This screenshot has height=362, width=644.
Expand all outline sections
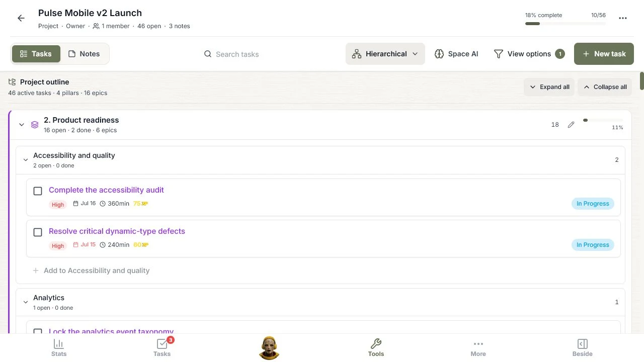549,87
